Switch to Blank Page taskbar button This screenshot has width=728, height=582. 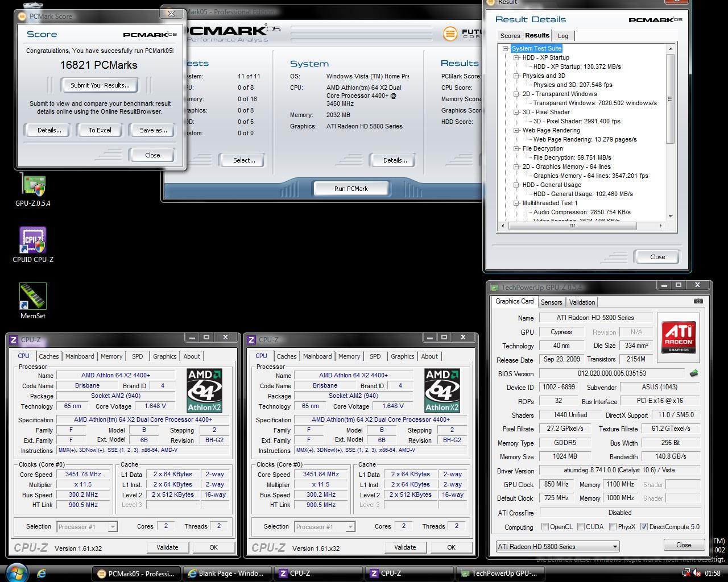[x=226, y=573]
